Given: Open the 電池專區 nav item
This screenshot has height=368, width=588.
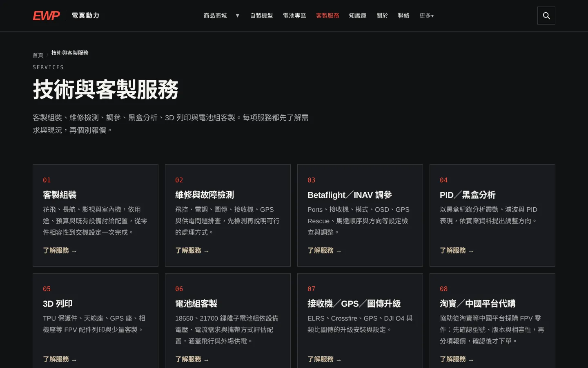Looking at the screenshot, I should click(x=294, y=16).
